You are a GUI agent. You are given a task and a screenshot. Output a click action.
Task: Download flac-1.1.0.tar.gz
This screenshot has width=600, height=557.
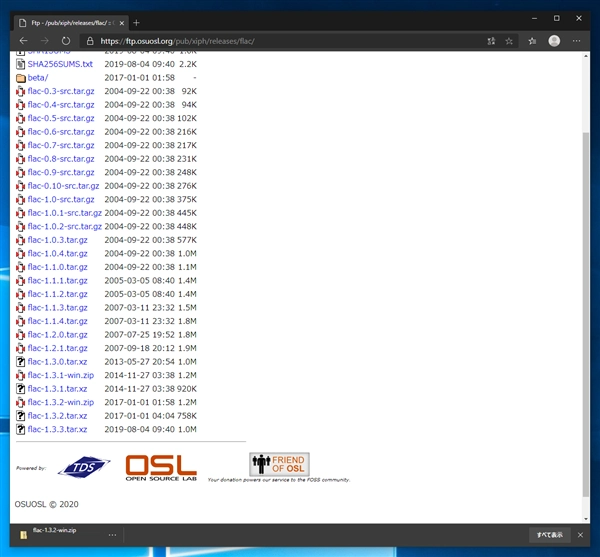(57, 267)
